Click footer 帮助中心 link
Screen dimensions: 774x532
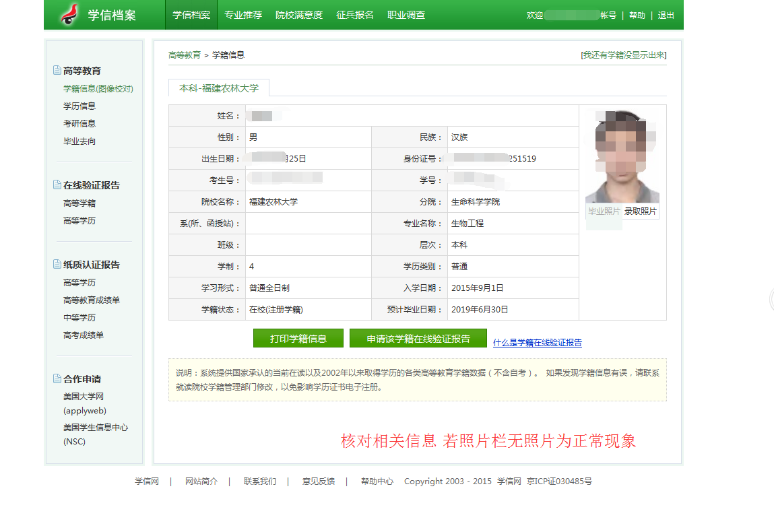377,481
